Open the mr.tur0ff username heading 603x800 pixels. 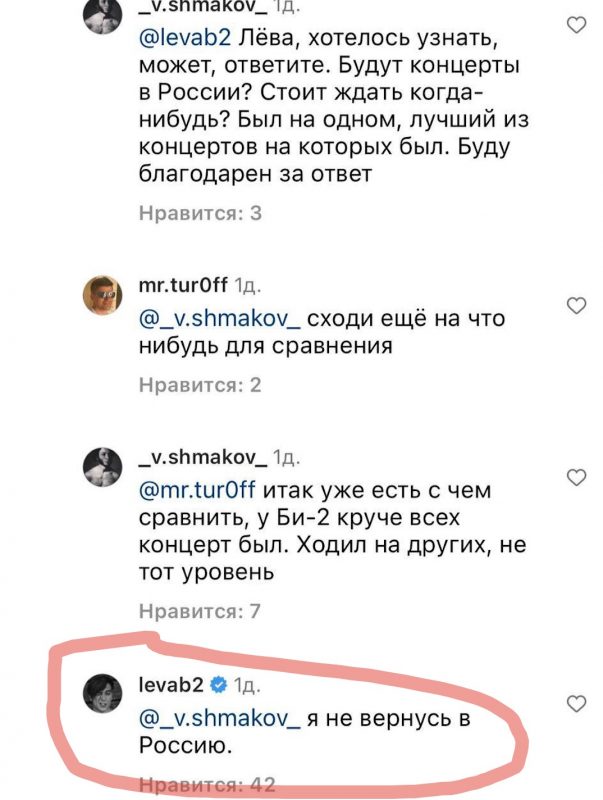tap(180, 287)
